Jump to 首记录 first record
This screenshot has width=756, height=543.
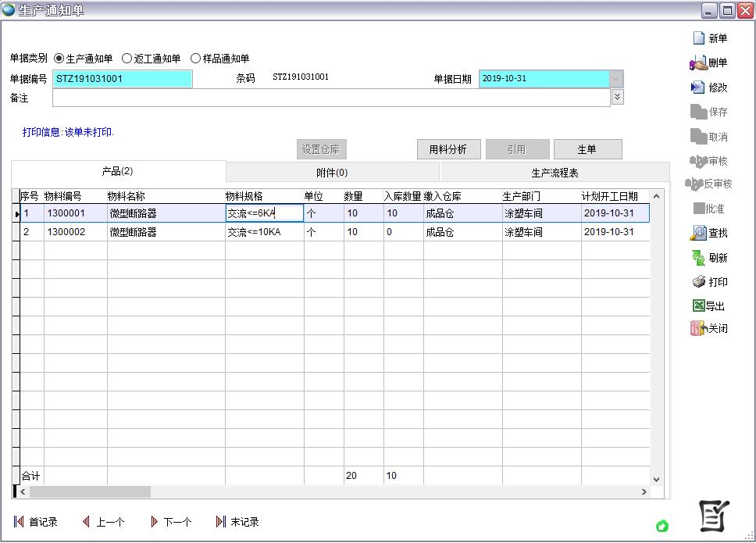20,522
